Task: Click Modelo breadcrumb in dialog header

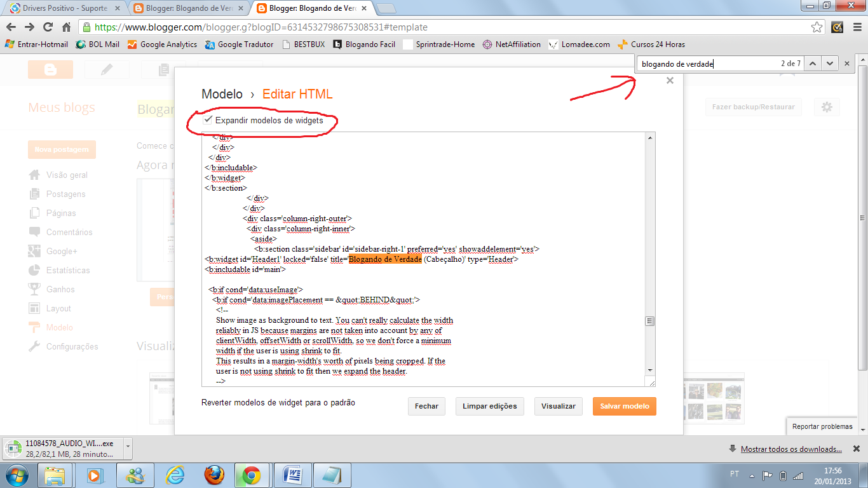Action: tap(222, 94)
